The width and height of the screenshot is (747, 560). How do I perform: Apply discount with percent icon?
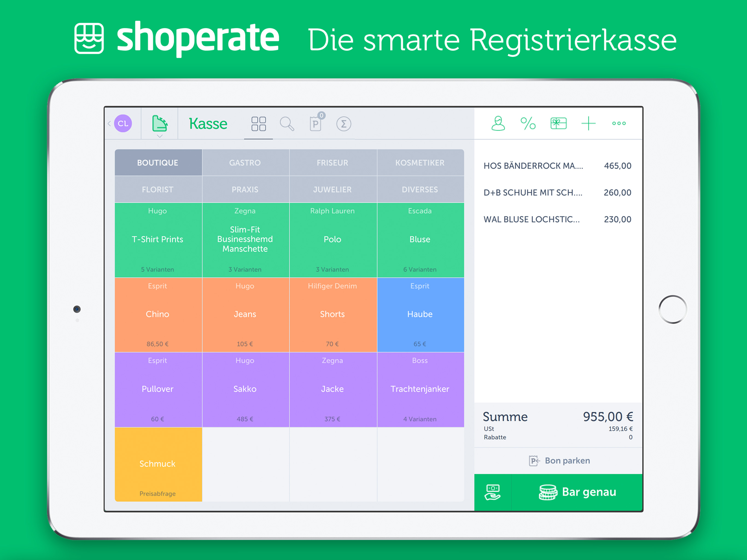click(528, 123)
